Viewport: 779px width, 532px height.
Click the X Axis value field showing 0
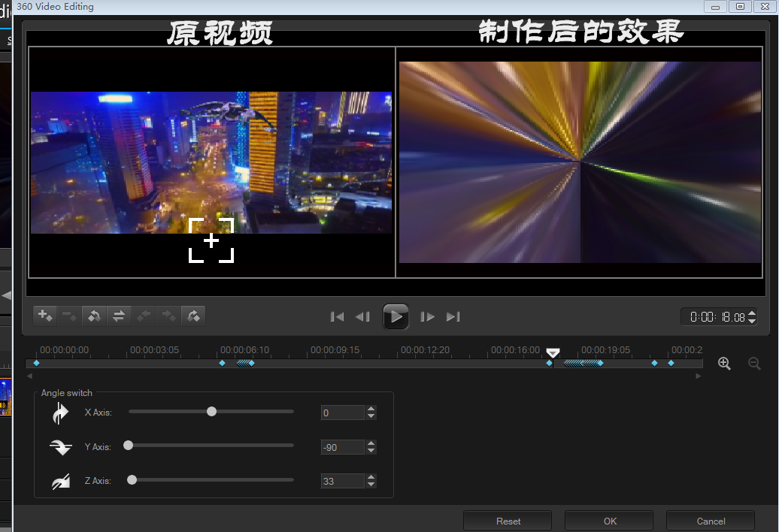point(343,413)
